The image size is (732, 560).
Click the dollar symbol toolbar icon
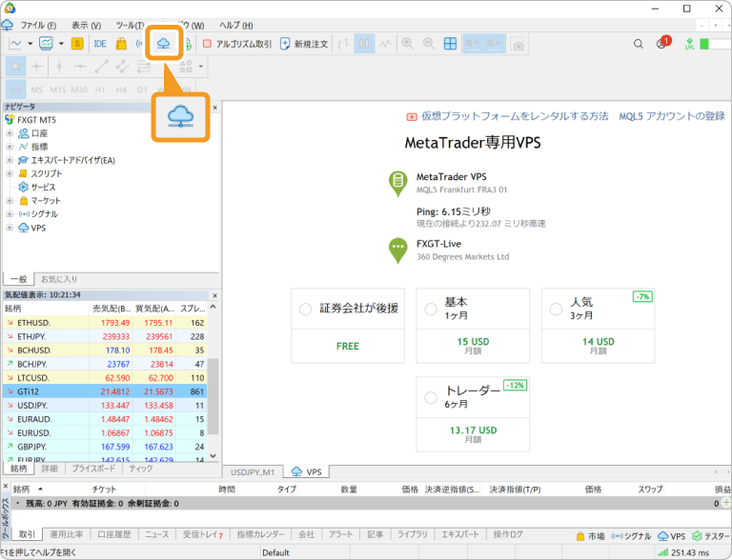77,44
